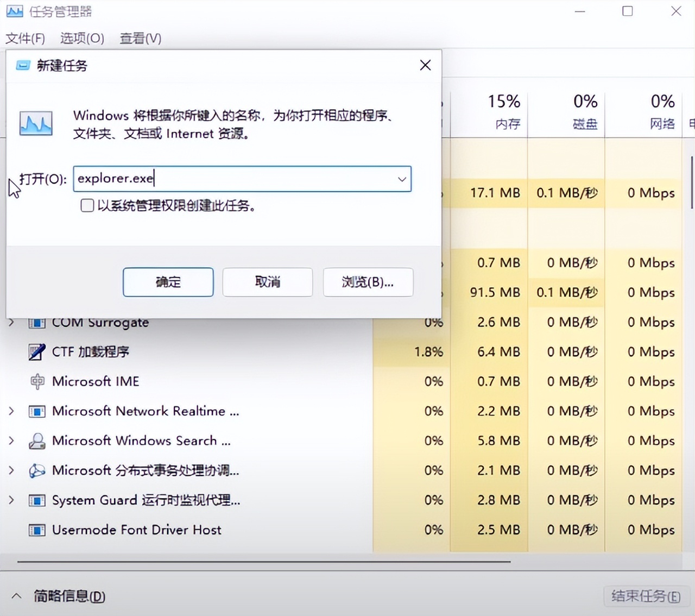Click the Microsoft Windows Search icon

36,441
